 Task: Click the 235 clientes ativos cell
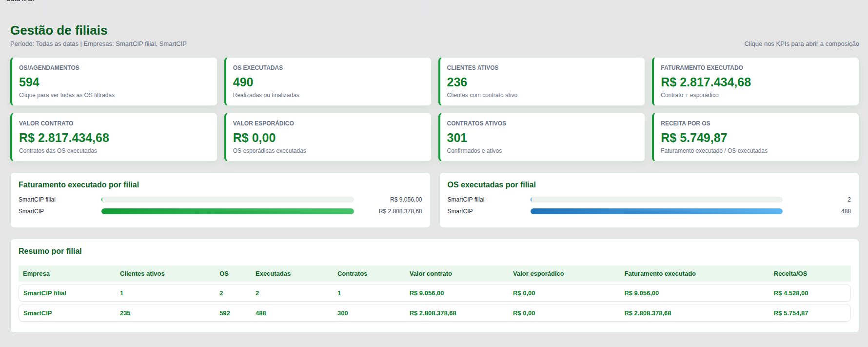pos(125,313)
